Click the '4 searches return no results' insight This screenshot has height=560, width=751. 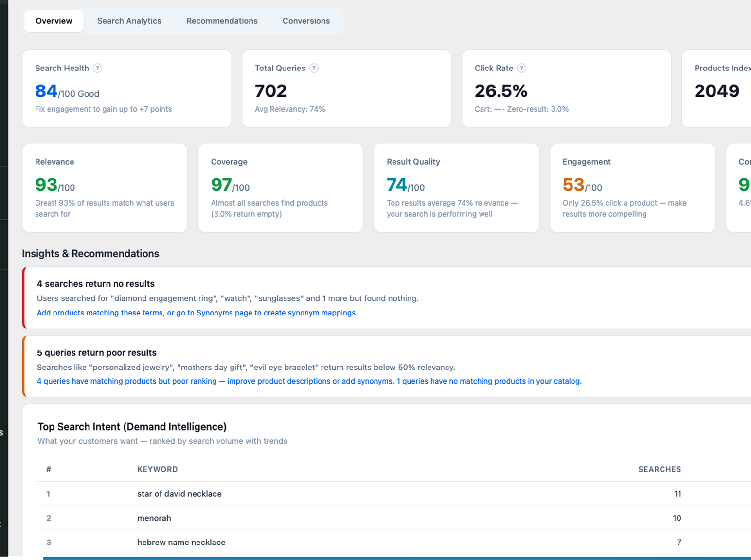(96, 284)
